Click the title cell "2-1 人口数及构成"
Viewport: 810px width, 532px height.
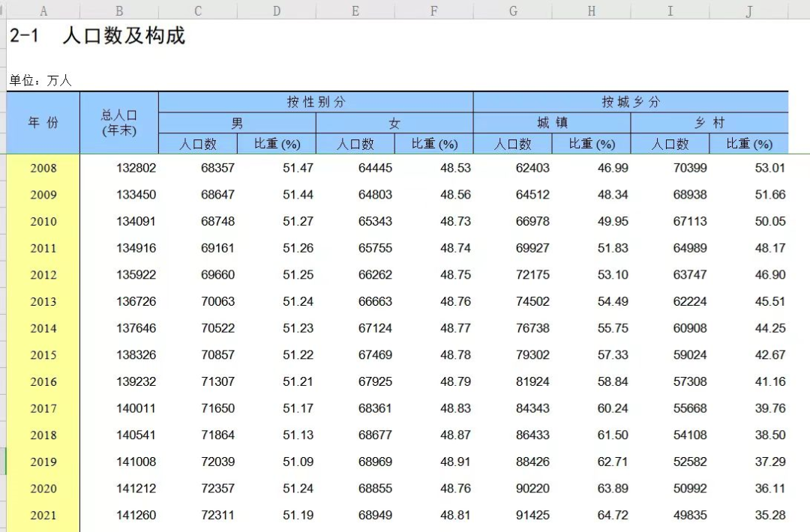(x=97, y=36)
